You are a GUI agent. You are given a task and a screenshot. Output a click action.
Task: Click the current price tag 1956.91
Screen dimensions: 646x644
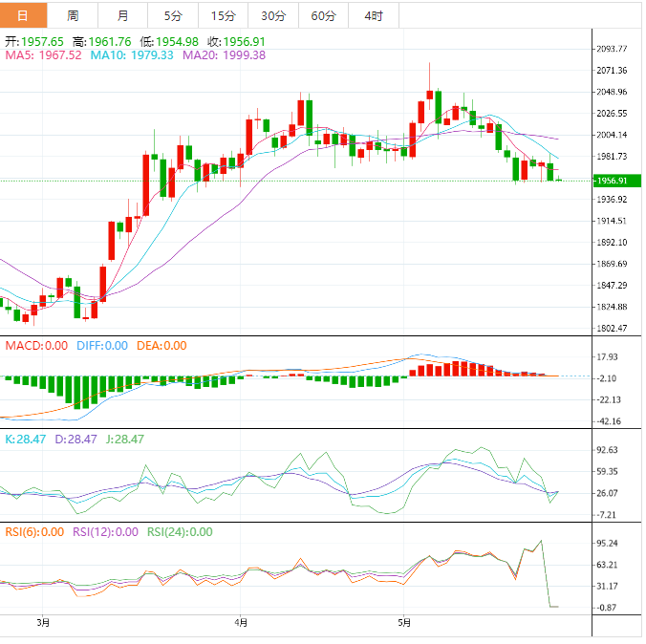click(611, 181)
